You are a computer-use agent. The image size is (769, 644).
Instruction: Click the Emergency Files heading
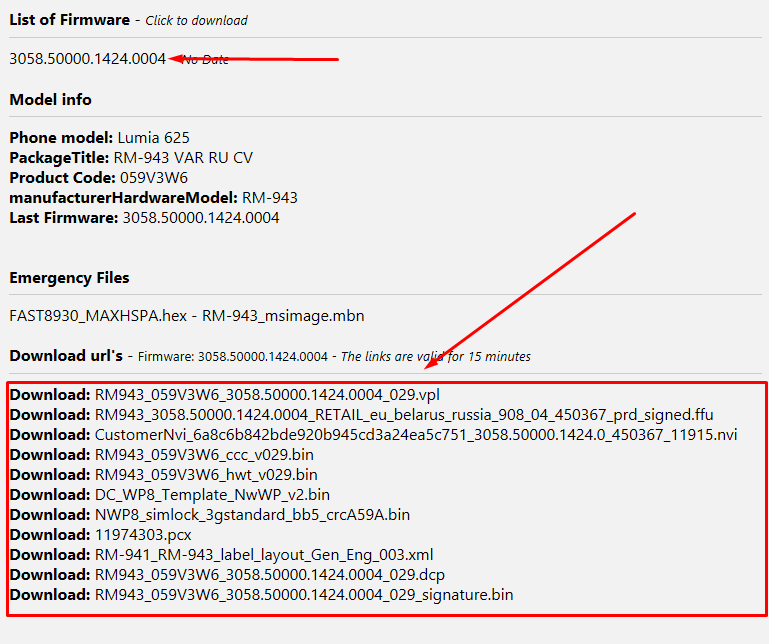coord(69,277)
